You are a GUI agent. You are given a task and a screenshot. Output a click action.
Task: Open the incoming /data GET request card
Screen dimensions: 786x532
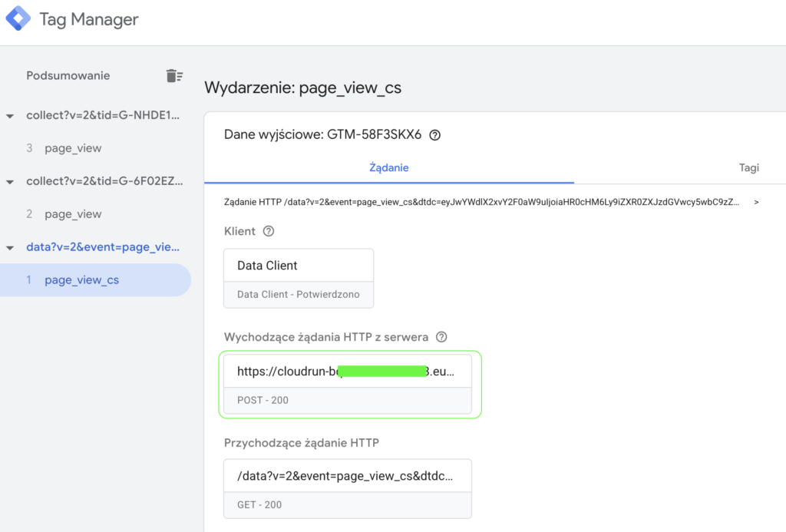click(x=347, y=488)
